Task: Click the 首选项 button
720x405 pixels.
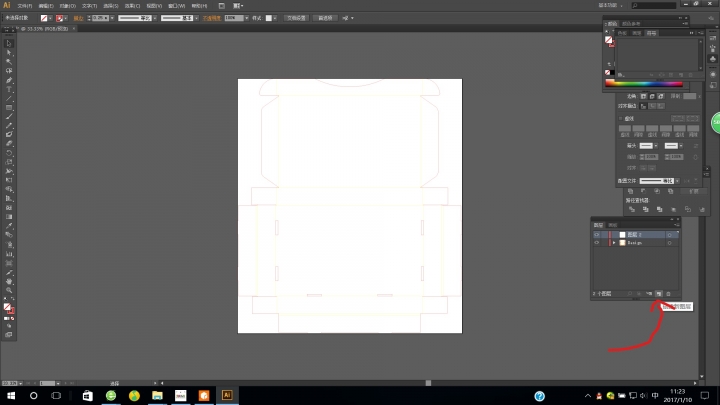Action: [x=325, y=18]
